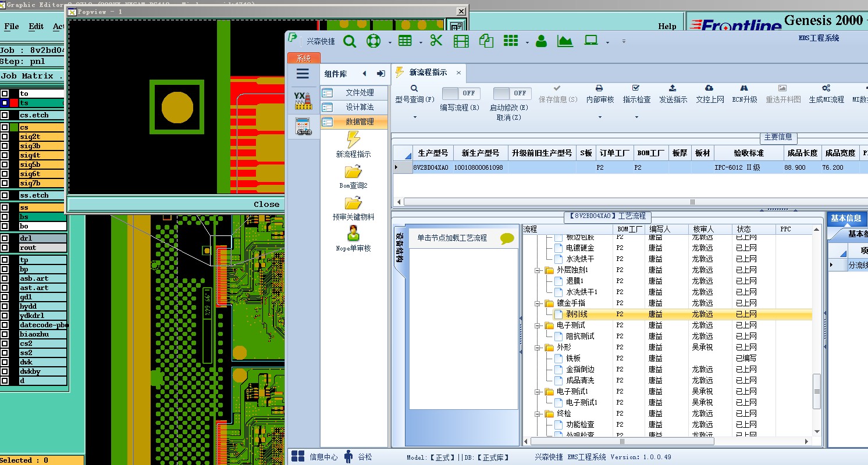This screenshot has height=465, width=868.
Task: Click the 发送指示 upload icon
Action: pos(673,88)
